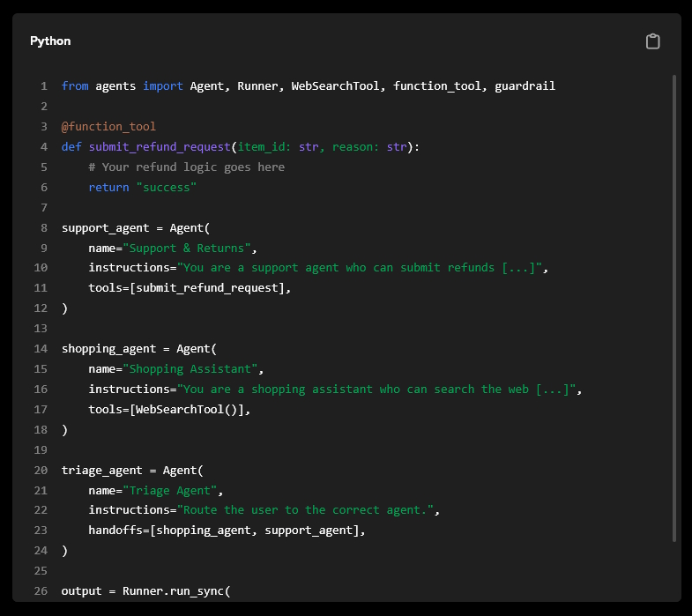The image size is (692, 616).
Task: Copy the code with the clipboard icon
Action: tap(652, 41)
